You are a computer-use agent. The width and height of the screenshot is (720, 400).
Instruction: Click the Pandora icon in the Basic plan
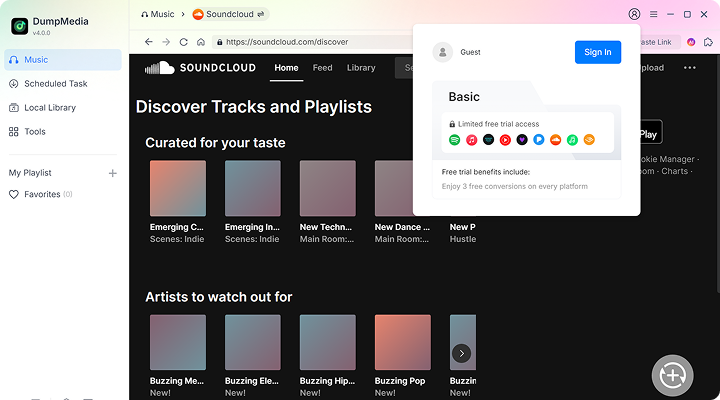539,140
